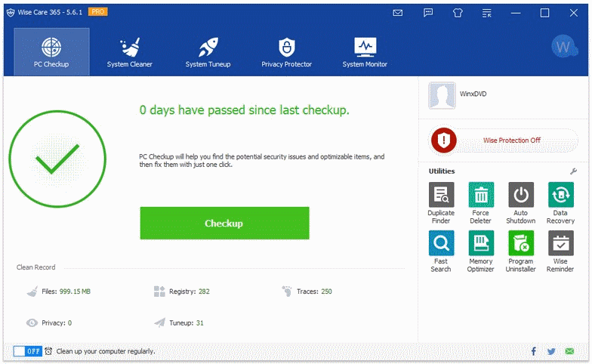Click the Utilities wrench settings icon
This screenshot has height=364, width=592.
click(573, 171)
